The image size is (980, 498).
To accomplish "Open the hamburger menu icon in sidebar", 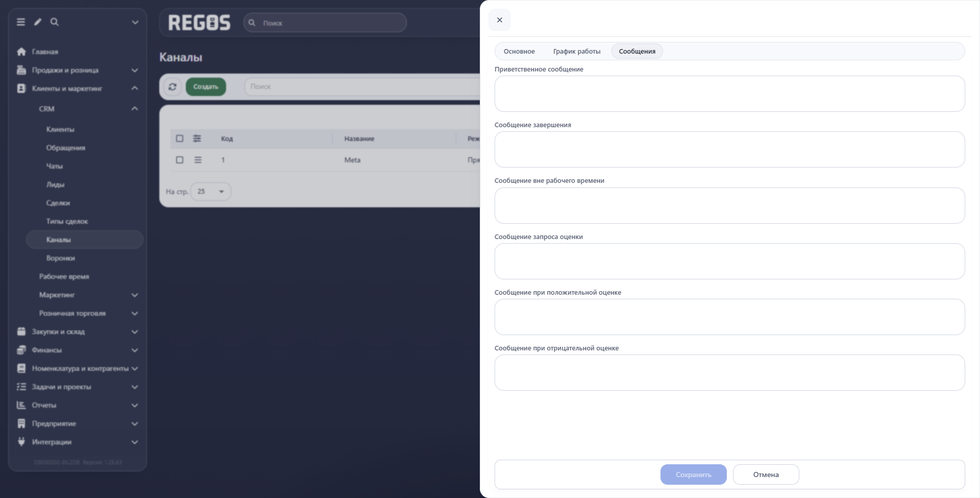I will pyautogui.click(x=21, y=22).
